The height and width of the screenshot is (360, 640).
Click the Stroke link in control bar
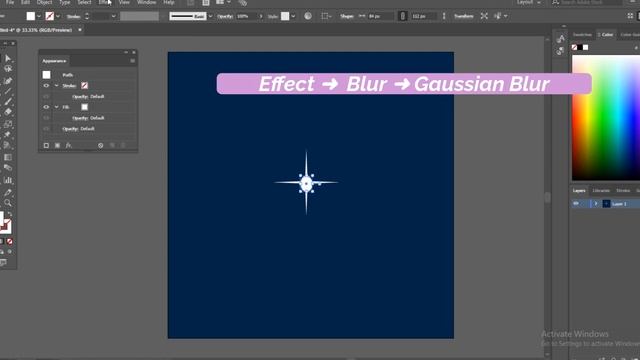click(x=73, y=17)
